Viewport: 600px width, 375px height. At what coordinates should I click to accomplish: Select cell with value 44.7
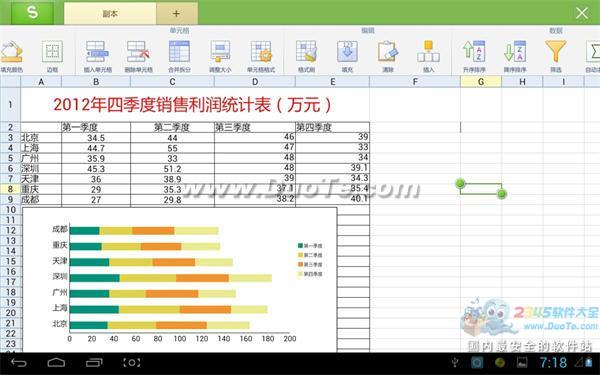point(96,148)
